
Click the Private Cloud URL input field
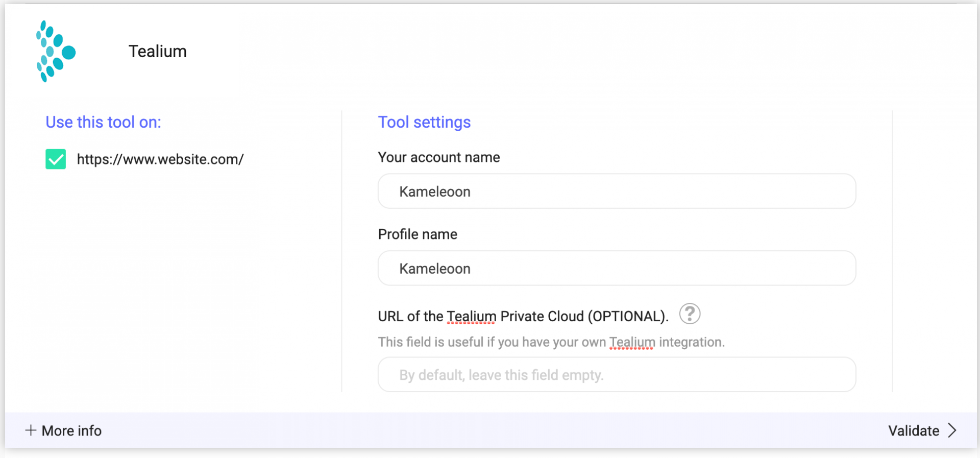tap(617, 375)
